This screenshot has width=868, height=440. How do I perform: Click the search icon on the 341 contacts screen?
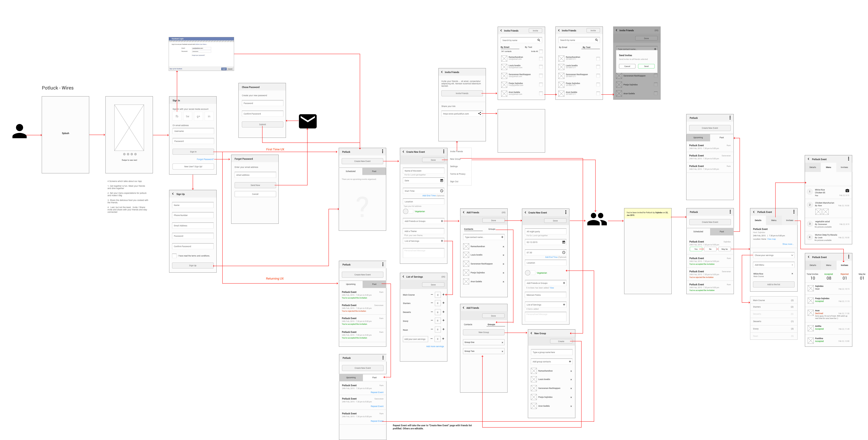click(538, 40)
